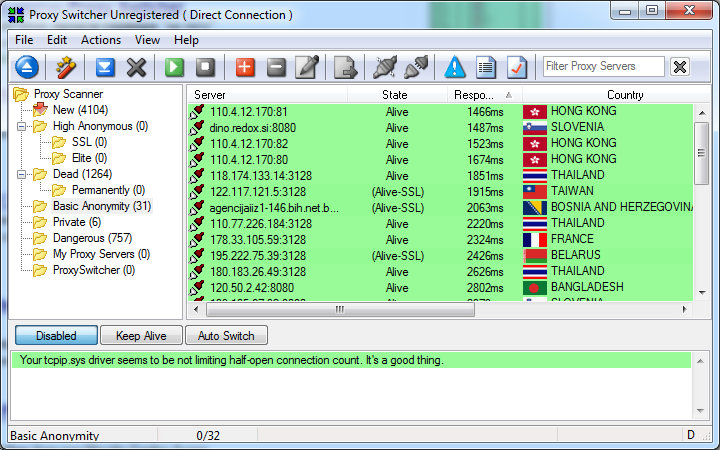
Task: Click the Server column header
Action: point(267,95)
